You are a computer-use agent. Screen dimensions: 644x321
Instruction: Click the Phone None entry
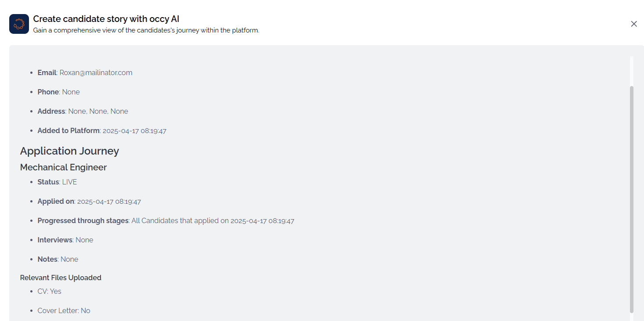click(x=58, y=92)
